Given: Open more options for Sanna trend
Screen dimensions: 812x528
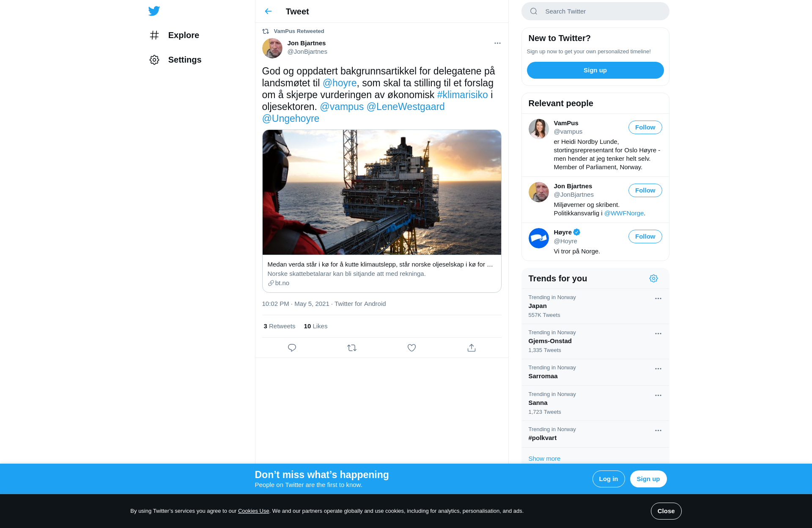Looking at the screenshot, I should tap(658, 396).
